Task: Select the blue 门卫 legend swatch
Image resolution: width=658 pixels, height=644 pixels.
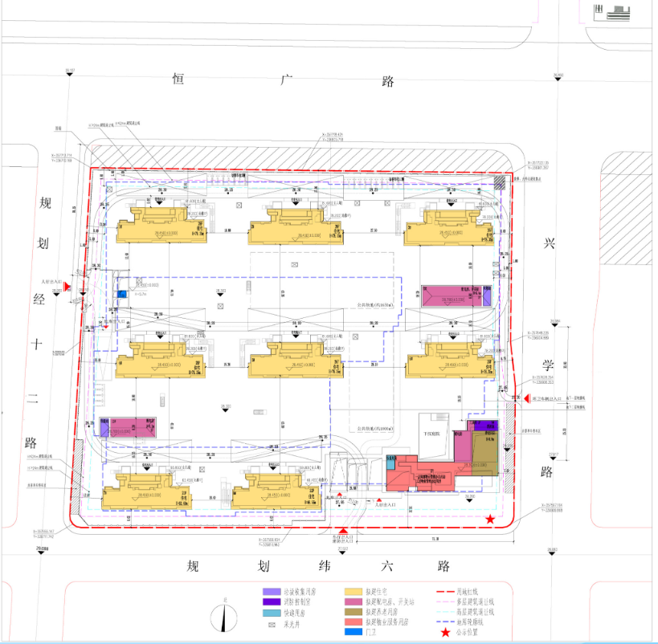Action: click(x=354, y=632)
